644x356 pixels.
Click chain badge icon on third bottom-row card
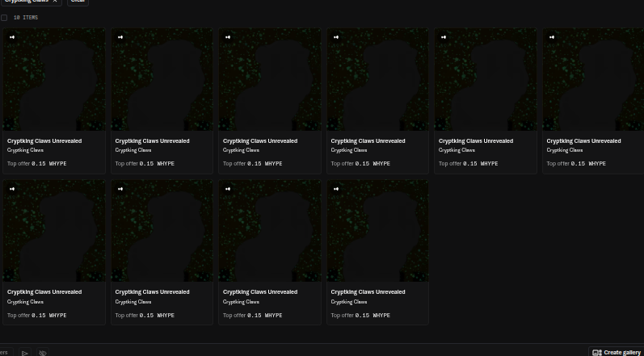(228, 189)
